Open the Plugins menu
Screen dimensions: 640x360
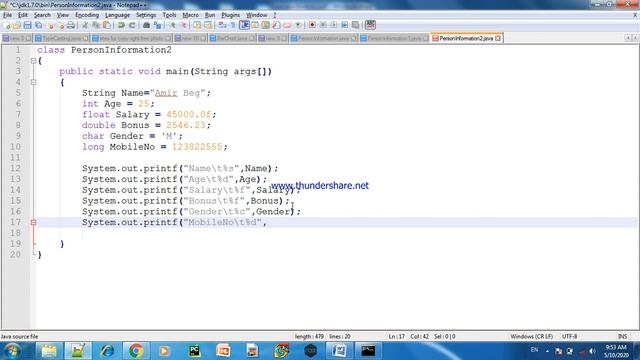[x=231, y=15]
